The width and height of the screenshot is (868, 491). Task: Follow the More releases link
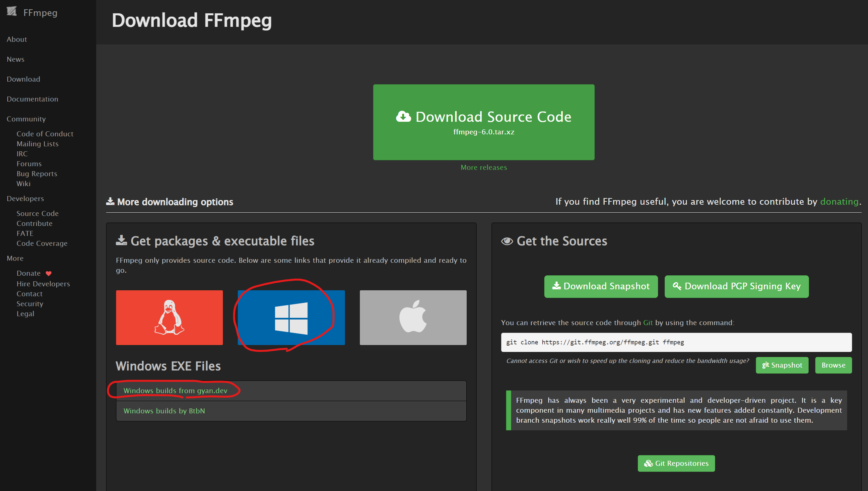(483, 167)
